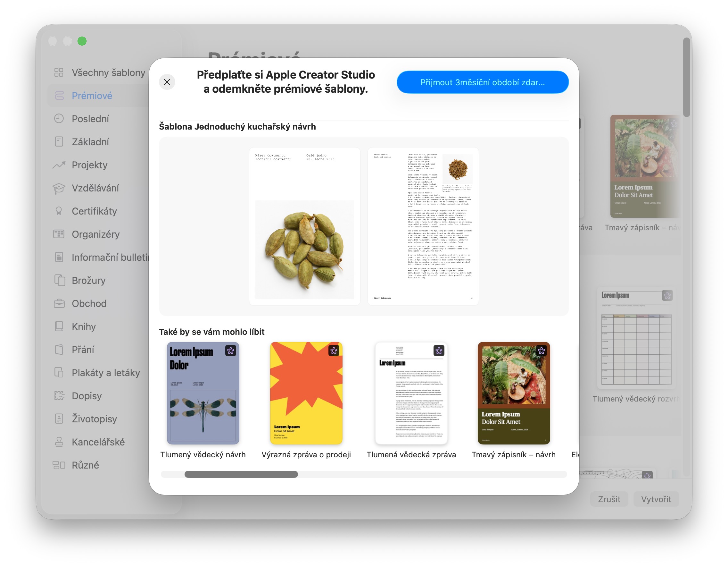This screenshot has height=567, width=728.
Task: Accept the 3-month free trial offer
Action: tap(482, 82)
